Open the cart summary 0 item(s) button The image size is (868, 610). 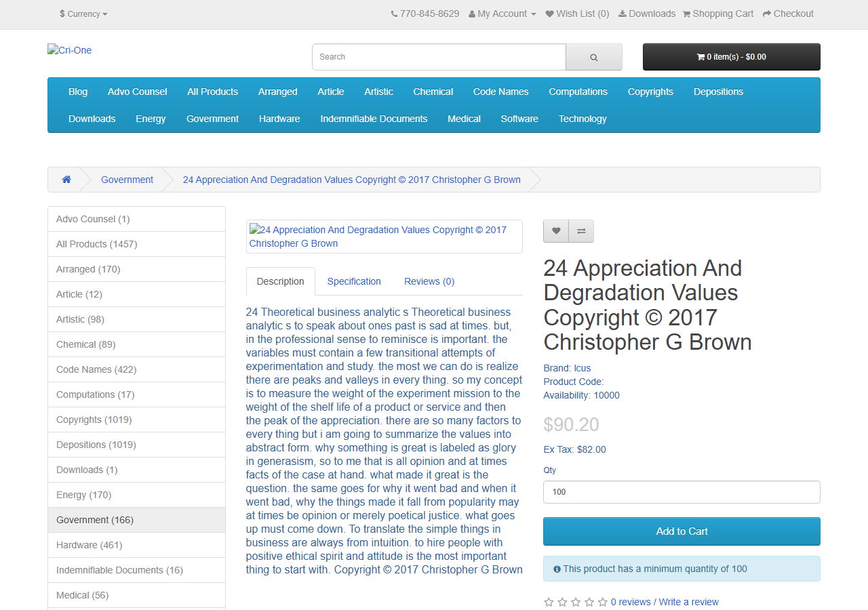[731, 57]
